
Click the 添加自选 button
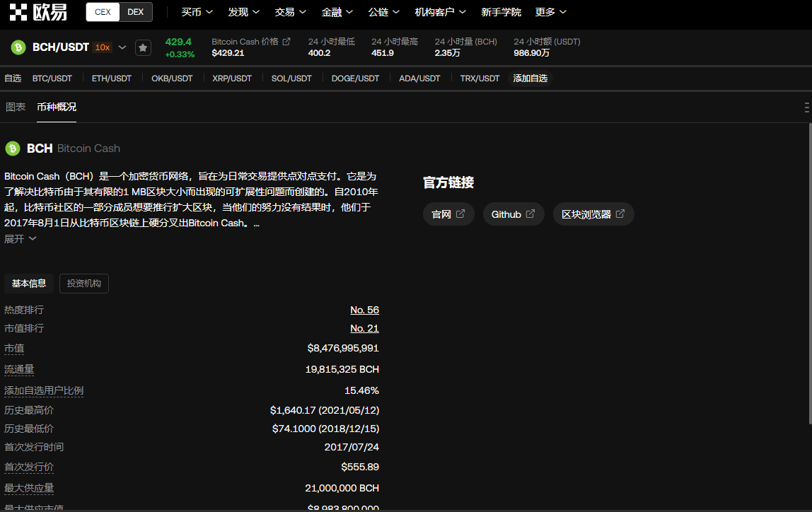click(x=530, y=78)
